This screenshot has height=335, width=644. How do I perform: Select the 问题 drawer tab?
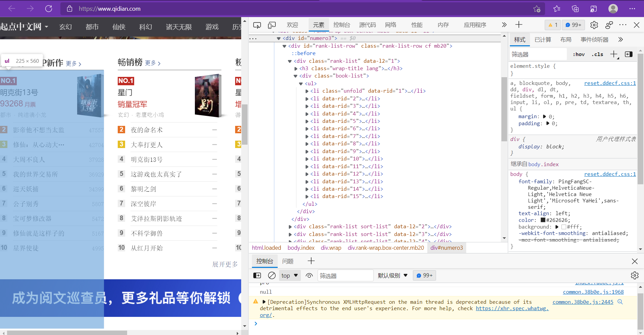tap(288, 261)
